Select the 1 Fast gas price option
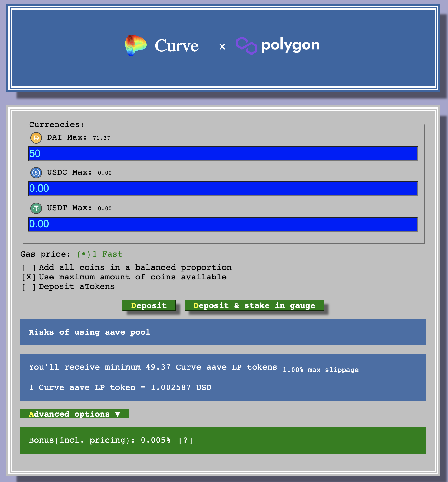The width and height of the screenshot is (448, 482). click(100, 254)
